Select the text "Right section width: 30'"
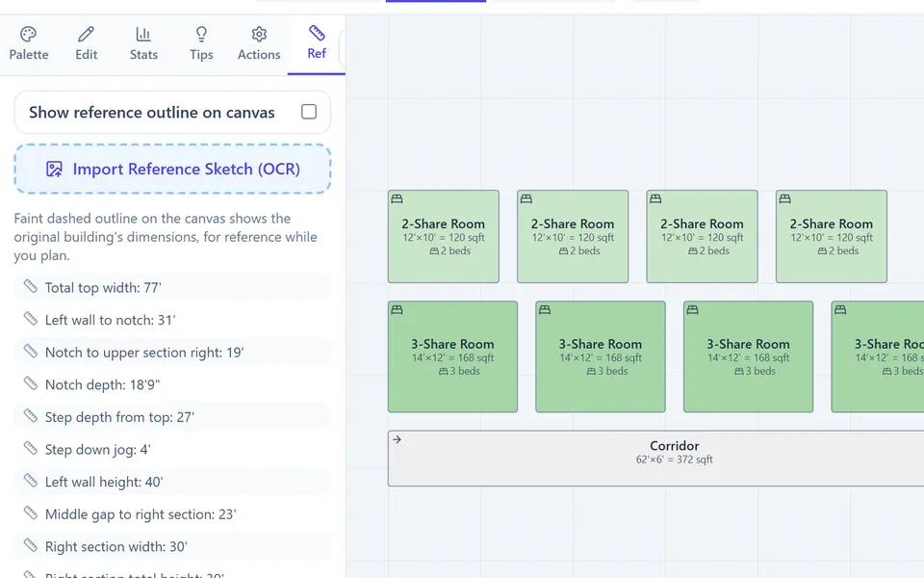 coord(116,547)
